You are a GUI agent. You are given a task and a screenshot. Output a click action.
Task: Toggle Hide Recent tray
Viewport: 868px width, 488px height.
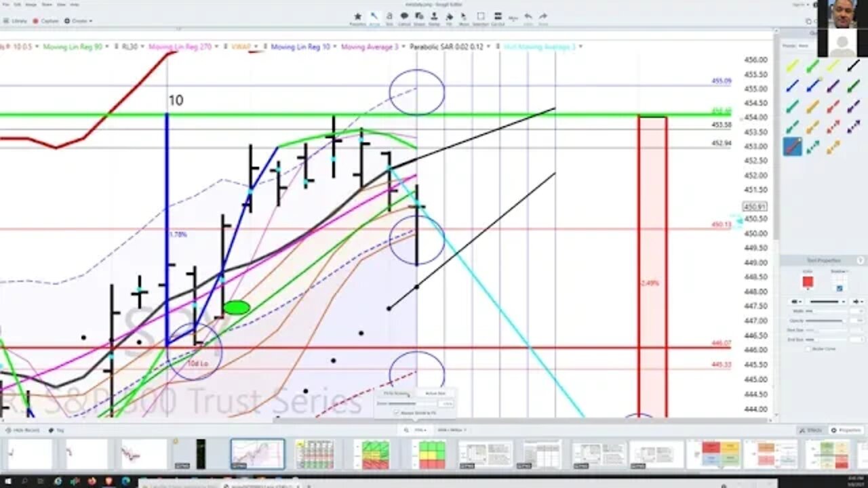click(23, 430)
